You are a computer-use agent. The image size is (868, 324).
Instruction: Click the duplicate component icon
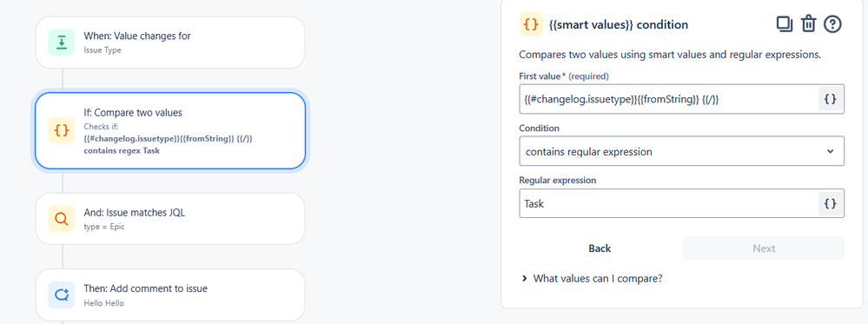point(785,24)
